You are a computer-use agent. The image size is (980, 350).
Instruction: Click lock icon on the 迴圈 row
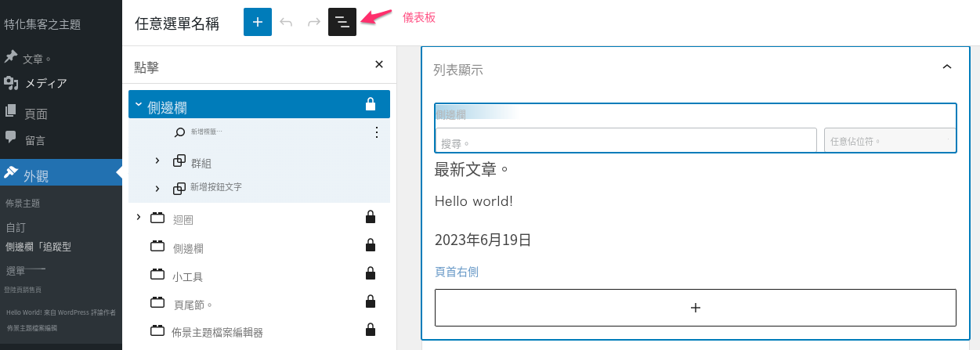(370, 217)
